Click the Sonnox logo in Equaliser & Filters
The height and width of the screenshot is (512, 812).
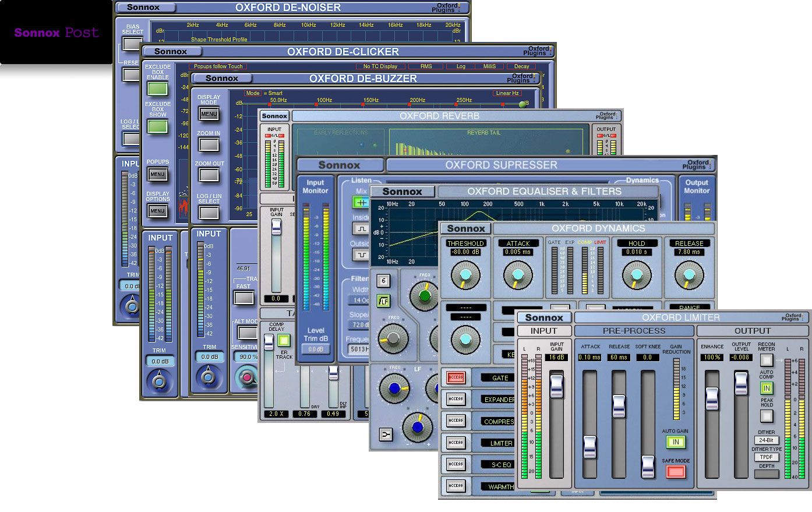403,191
